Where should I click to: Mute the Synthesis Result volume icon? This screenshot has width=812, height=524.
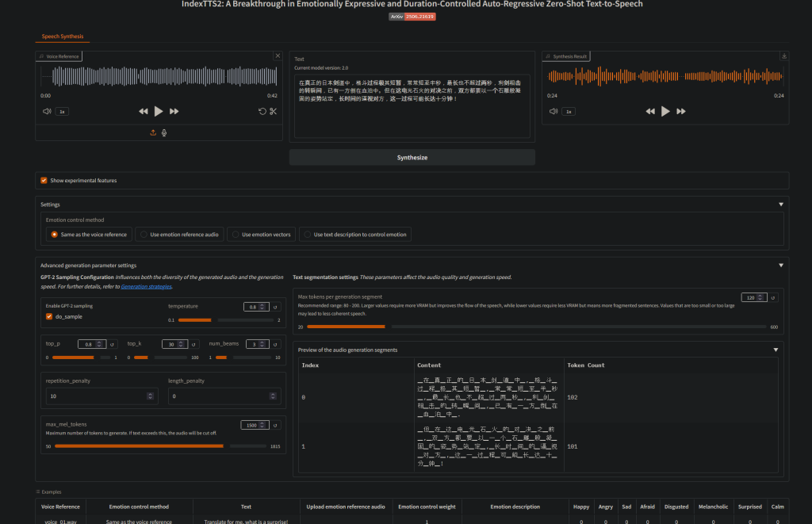(x=553, y=112)
